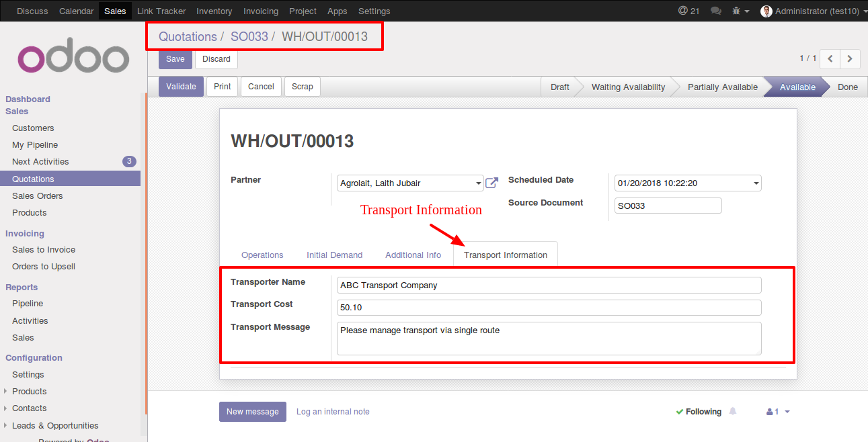Click the Save button
868x442 pixels.
[x=175, y=59]
